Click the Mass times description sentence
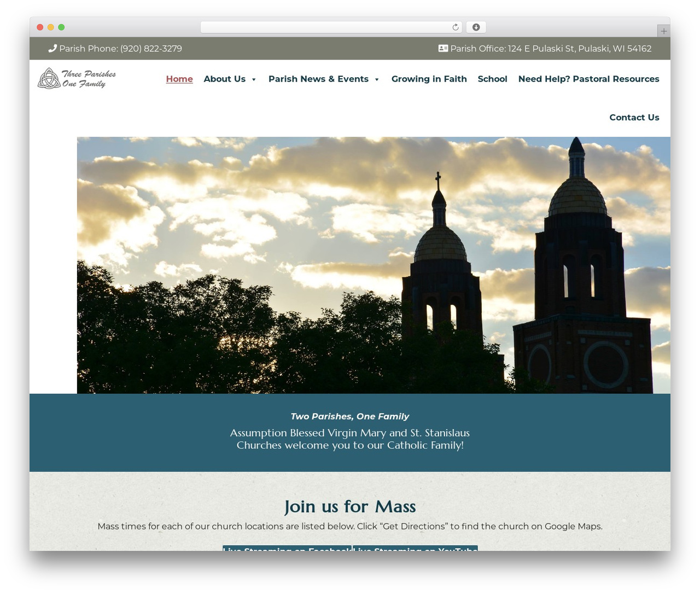The image size is (700, 593). 350,526
